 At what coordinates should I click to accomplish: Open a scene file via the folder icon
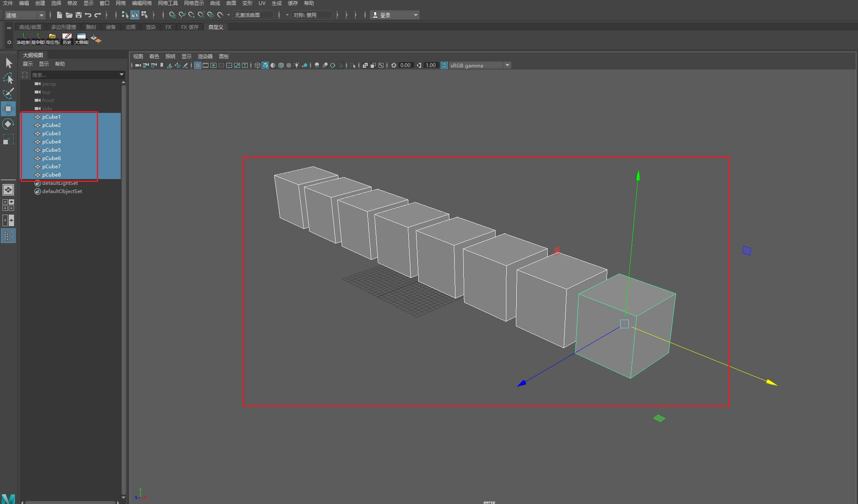point(69,15)
